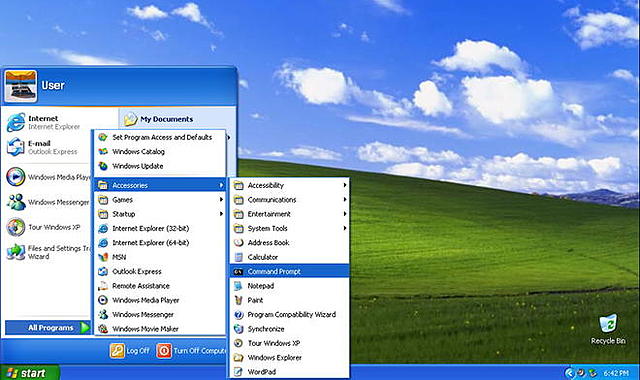Expand the Entertainment submenu arrow
Viewport: 640px width, 380px height.
tap(345, 214)
